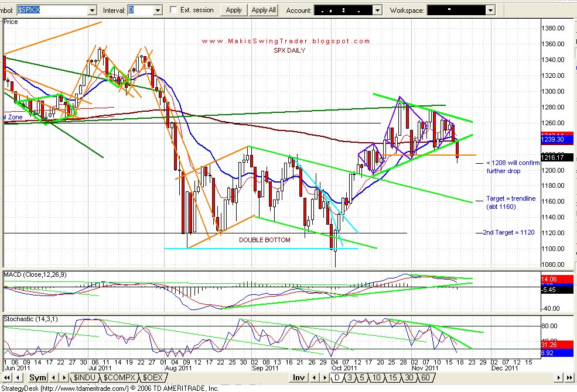Viewport: 577px width, 392px height.
Task: Click the '< 1208 will confirm' annotation
Action: pos(513,163)
